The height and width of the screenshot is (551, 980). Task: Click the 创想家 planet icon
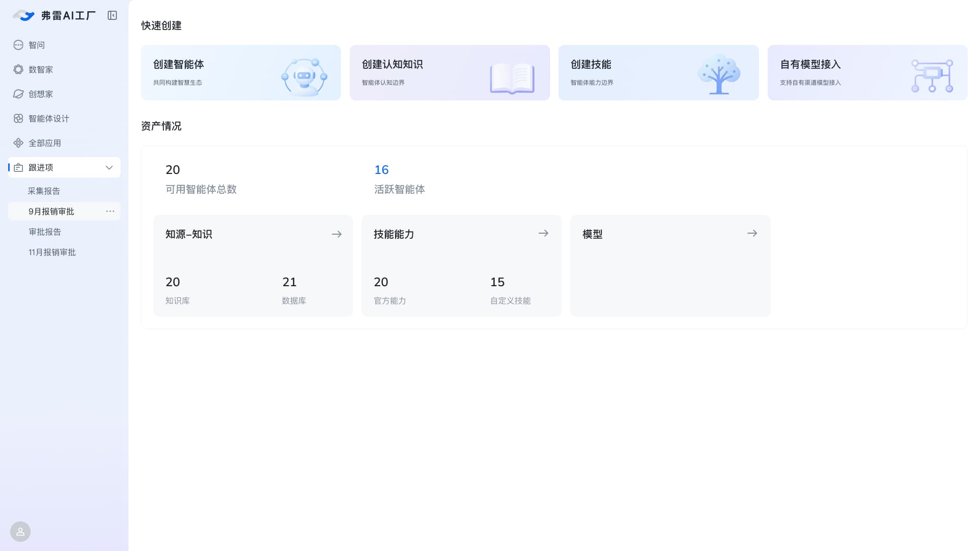[18, 94]
